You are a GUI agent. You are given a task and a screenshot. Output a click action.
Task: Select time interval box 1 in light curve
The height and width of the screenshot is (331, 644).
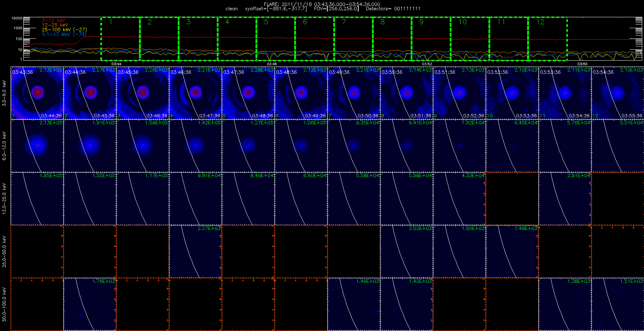(120, 39)
